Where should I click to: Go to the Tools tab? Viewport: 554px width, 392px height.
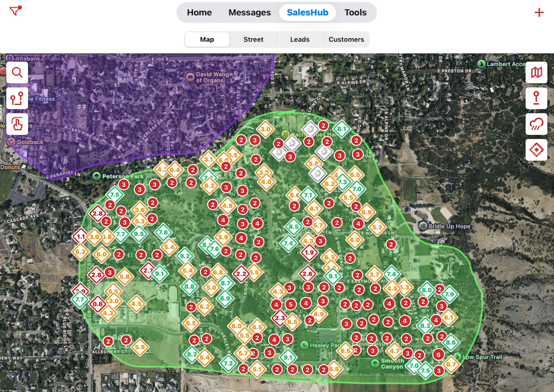(x=355, y=12)
